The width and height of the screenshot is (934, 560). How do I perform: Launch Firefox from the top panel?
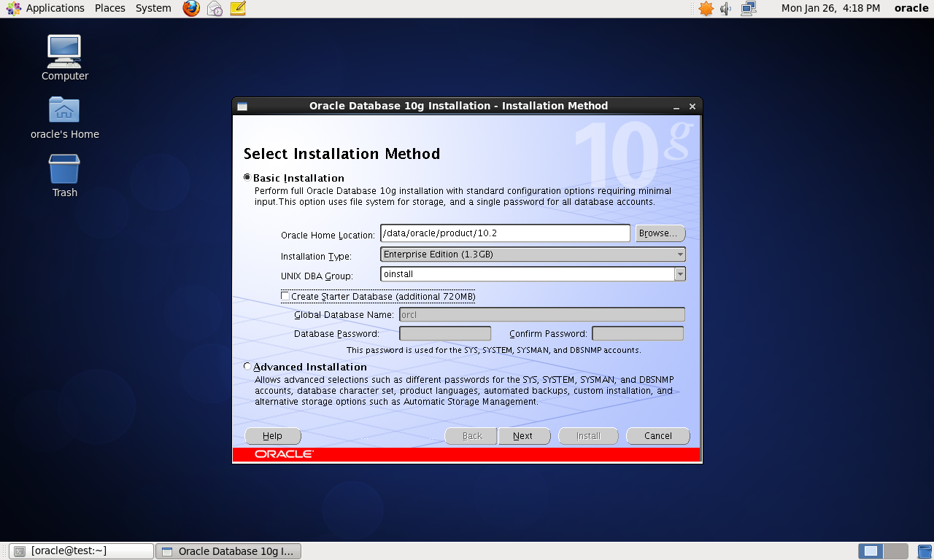[191, 8]
